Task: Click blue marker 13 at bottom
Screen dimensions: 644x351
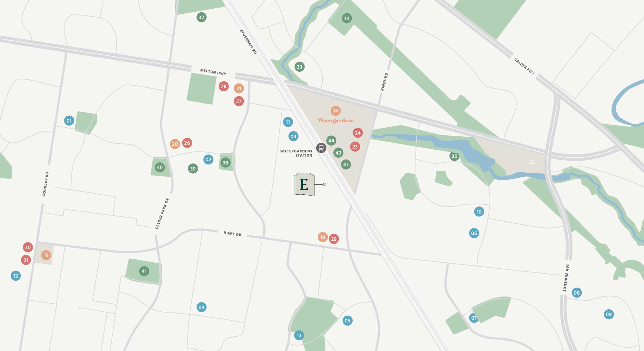Action: (299, 335)
